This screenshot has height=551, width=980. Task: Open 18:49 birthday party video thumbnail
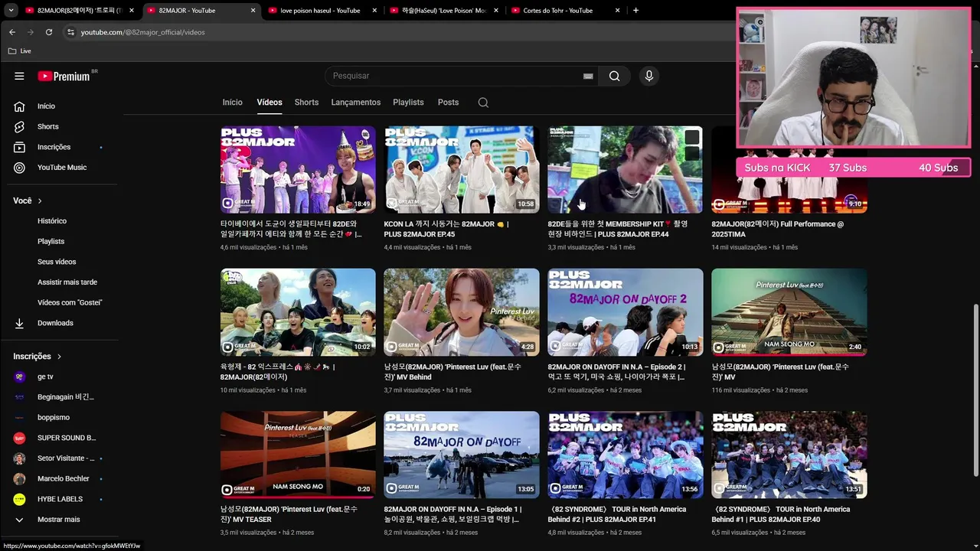click(x=298, y=170)
